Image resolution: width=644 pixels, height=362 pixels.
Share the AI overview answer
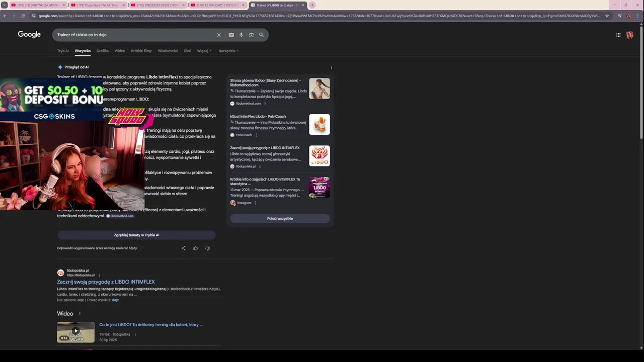(x=183, y=248)
